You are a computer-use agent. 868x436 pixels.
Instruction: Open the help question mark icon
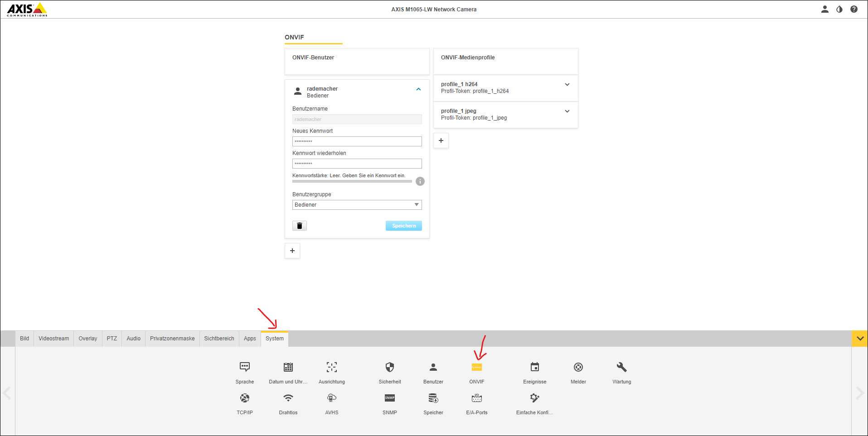click(x=854, y=9)
